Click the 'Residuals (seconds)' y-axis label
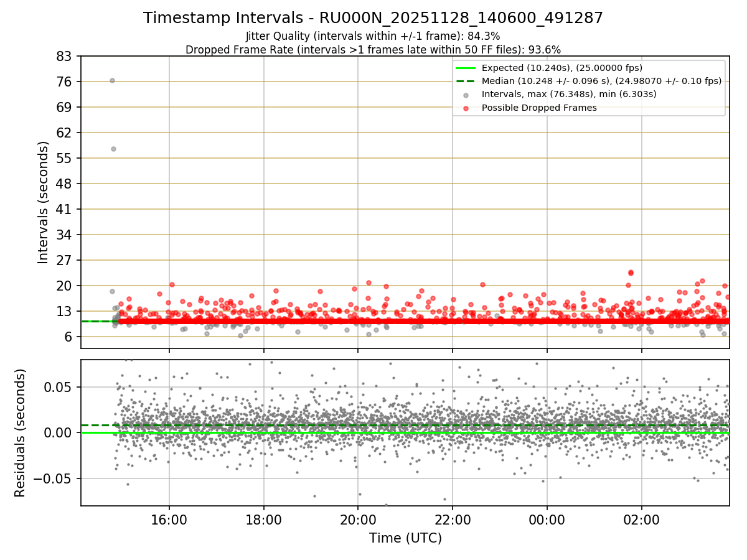747x560 pixels. pyautogui.click(x=21, y=432)
